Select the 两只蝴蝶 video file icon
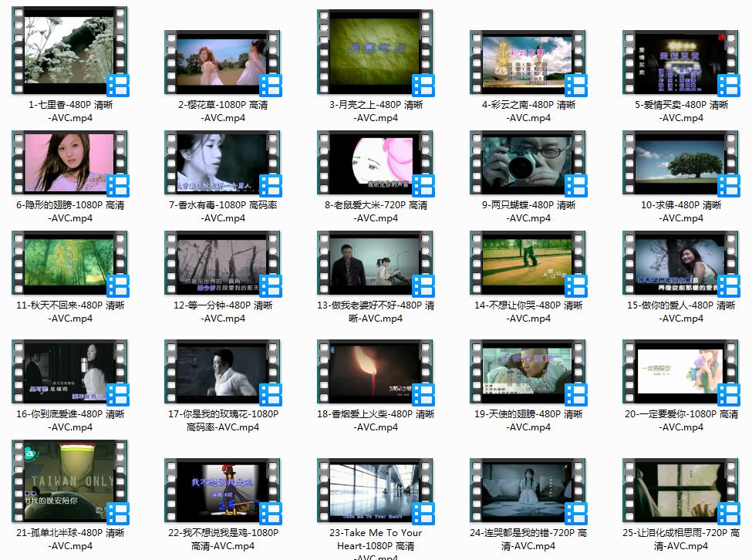752x560 pixels. (528, 163)
